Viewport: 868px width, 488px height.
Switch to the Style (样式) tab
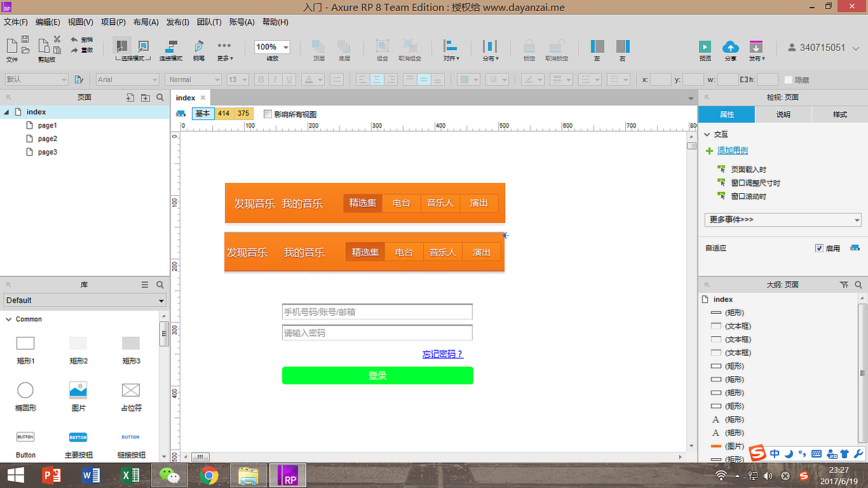coord(840,115)
